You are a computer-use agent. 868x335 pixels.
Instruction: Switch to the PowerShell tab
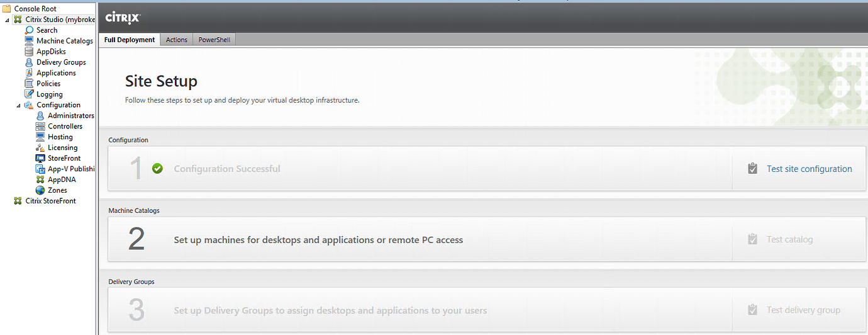(x=214, y=40)
